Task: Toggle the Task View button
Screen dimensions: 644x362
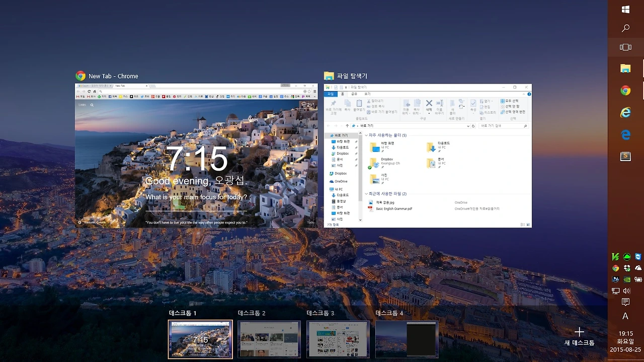Action: [625, 47]
